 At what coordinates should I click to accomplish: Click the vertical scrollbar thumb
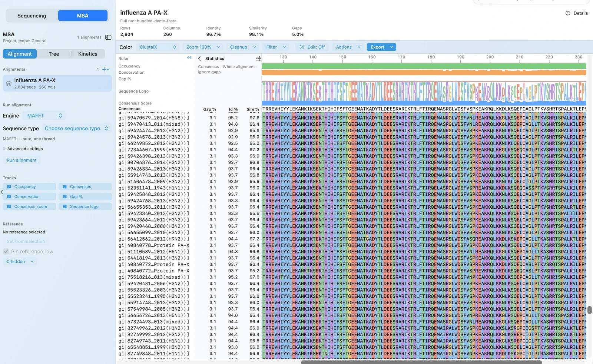click(589, 310)
